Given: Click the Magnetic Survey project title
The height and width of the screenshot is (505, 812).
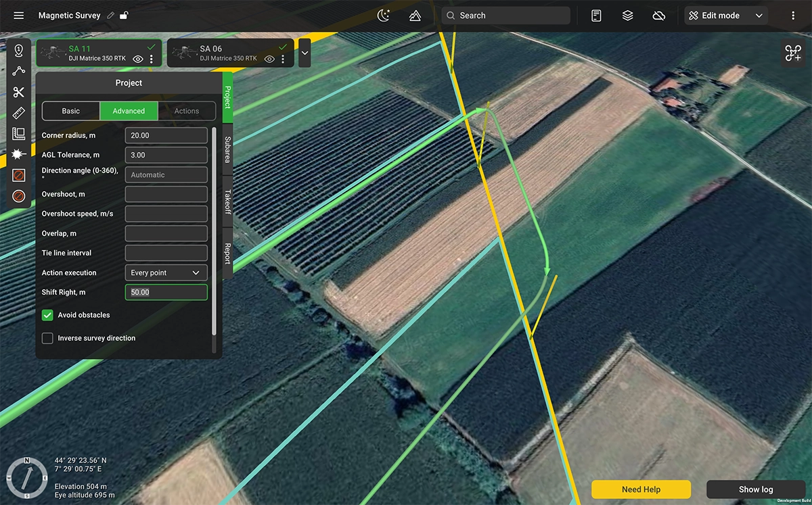Looking at the screenshot, I should (69, 16).
